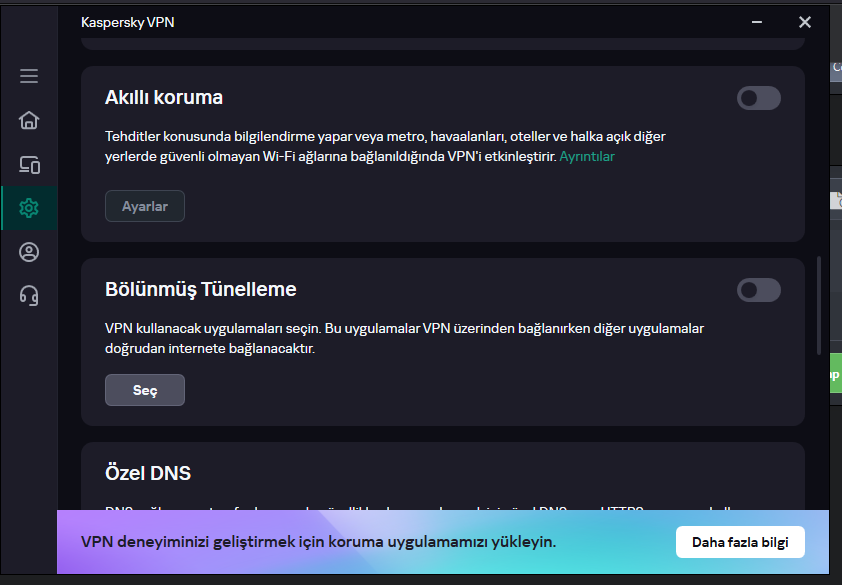Click the Seç button for split tunneling
This screenshot has width=842, height=585.
point(145,390)
